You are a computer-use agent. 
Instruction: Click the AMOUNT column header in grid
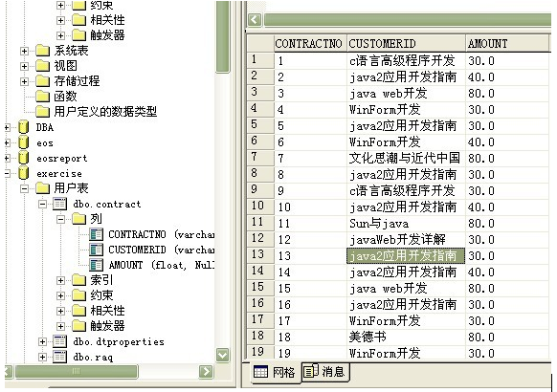tap(507, 44)
